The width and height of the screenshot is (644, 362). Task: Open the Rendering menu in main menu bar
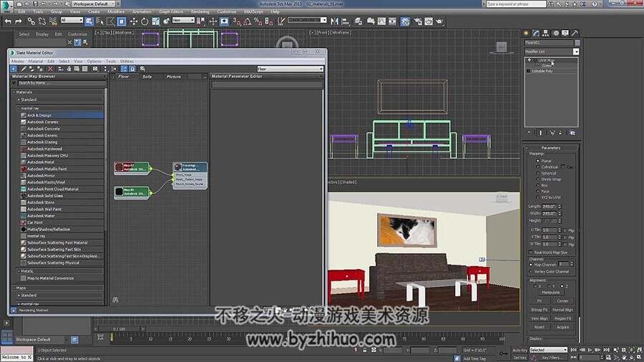[x=200, y=12]
